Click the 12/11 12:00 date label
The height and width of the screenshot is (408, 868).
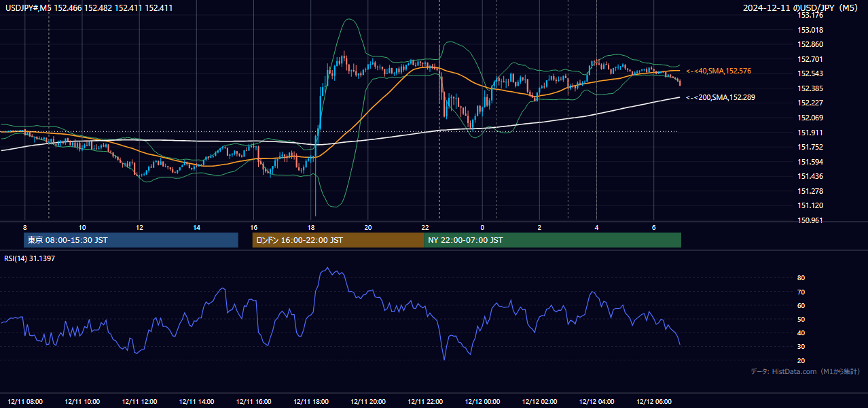139,401
